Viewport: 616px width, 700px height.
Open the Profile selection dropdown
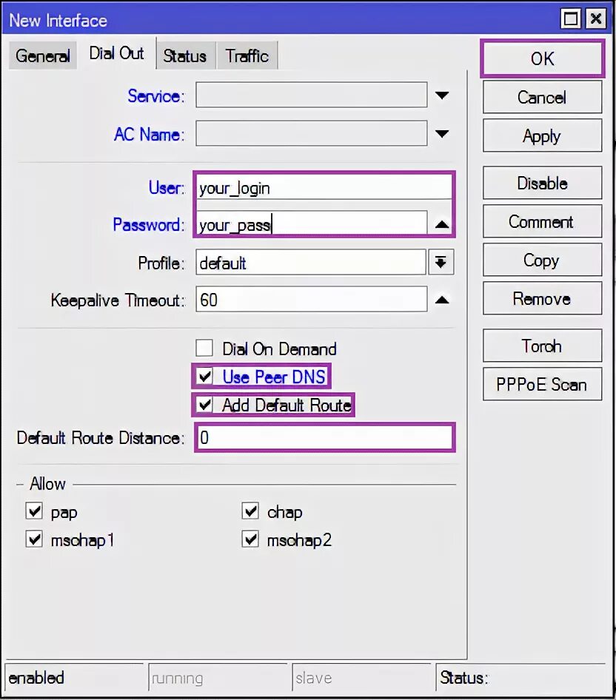coord(441,261)
